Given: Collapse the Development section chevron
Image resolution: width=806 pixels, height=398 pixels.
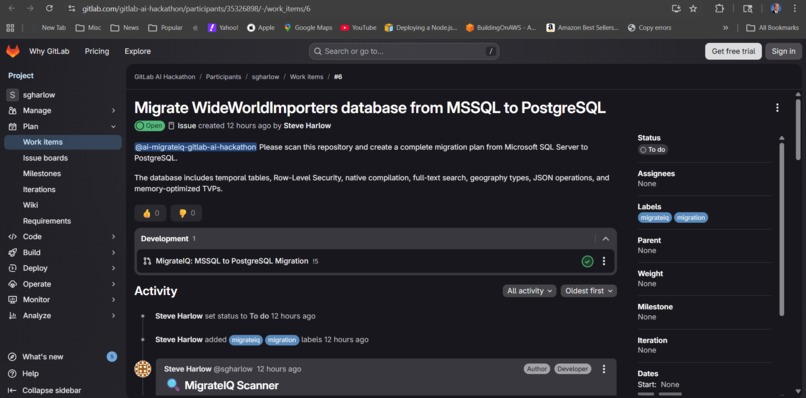Looking at the screenshot, I should coord(606,239).
